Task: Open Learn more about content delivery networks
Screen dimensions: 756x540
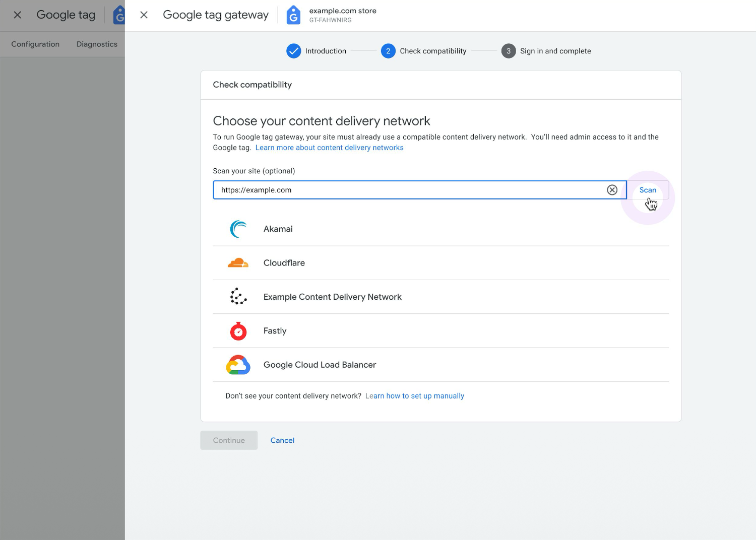Action: click(x=329, y=148)
